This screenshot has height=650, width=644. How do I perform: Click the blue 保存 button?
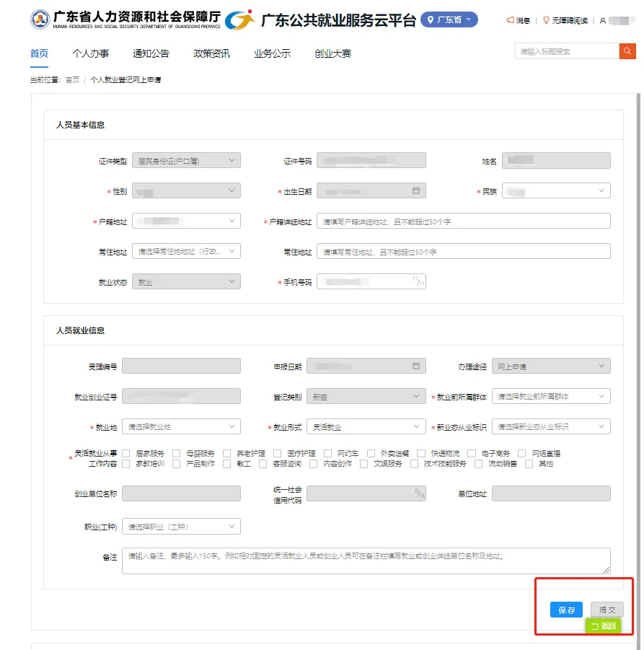point(566,610)
